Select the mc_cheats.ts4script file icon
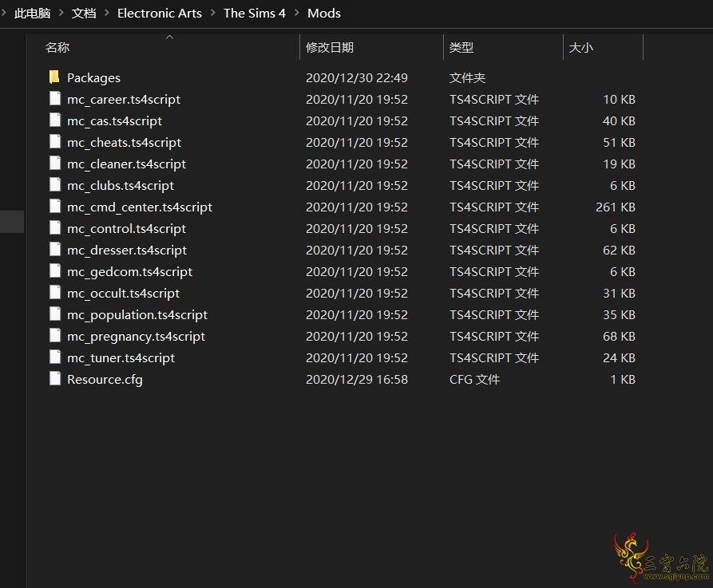Viewport: 713px width, 588px height. 54,142
